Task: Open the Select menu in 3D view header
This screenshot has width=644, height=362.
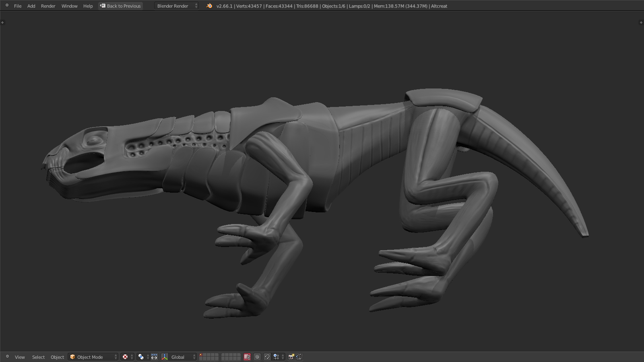Action: (38, 357)
